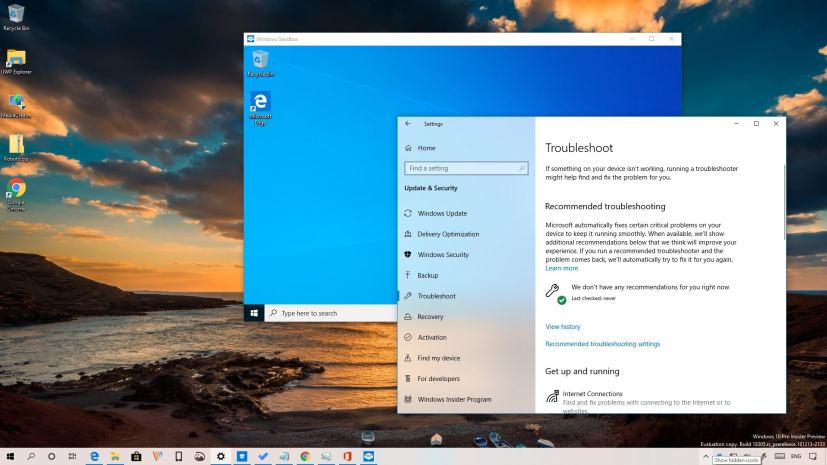Open File Explorer from the taskbar
The width and height of the screenshot is (827, 465).
click(x=115, y=456)
